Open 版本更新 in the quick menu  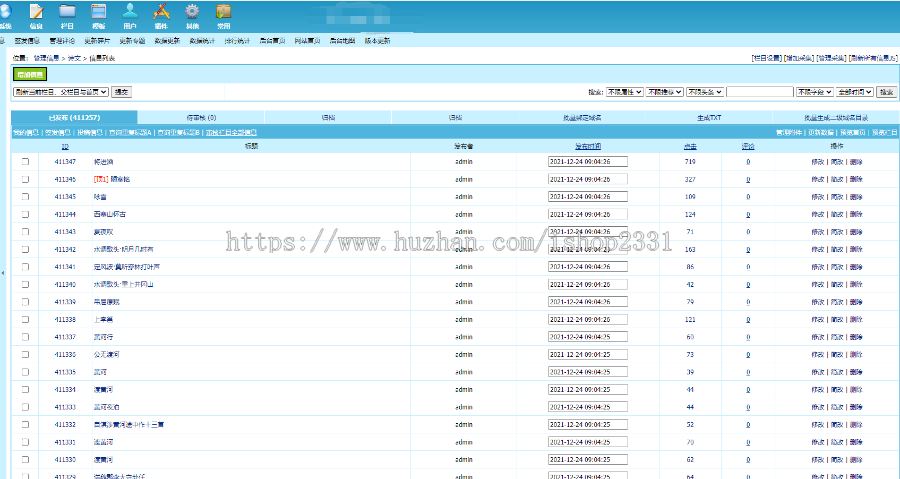(x=378, y=41)
